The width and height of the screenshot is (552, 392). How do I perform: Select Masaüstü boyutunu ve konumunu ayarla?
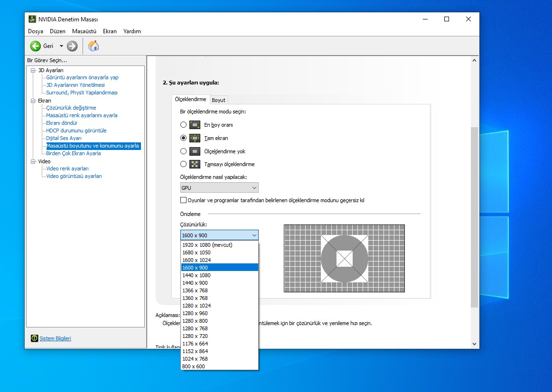tap(94, 146)
